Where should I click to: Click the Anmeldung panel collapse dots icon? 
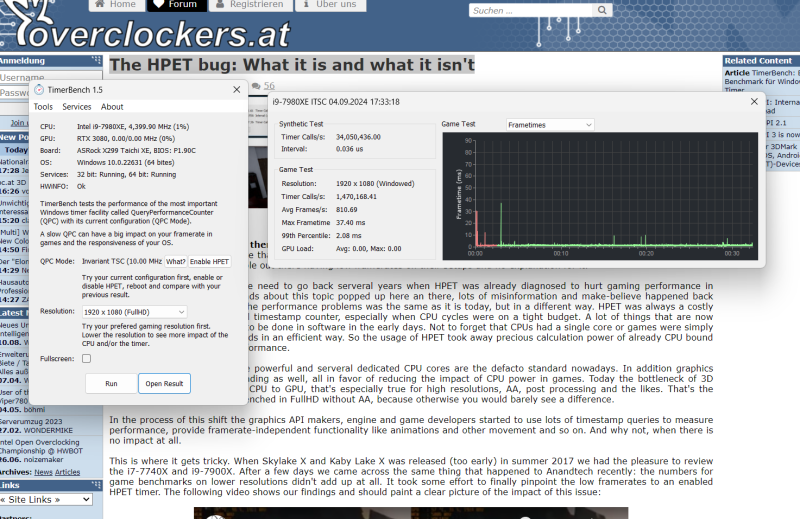click(96, 60)
